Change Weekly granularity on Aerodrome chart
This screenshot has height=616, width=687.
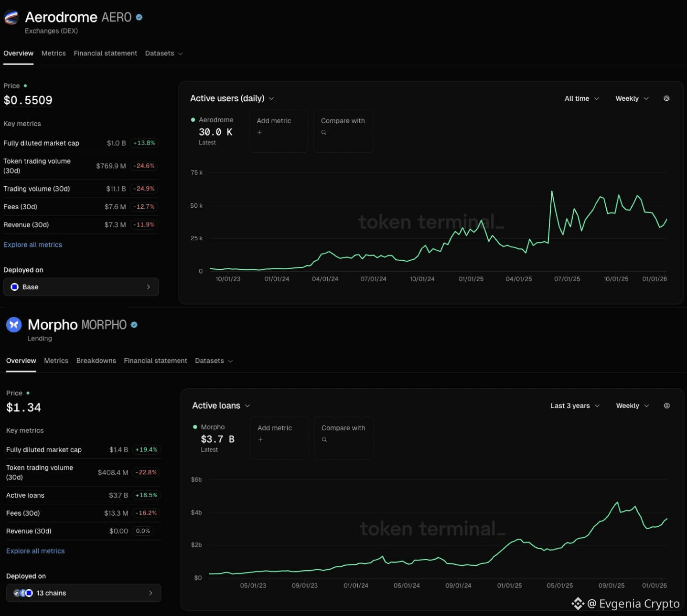pos(632,98)
